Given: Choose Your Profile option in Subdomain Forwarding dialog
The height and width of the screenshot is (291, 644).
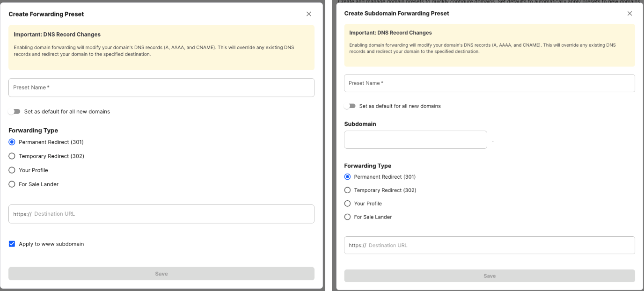Looking at the screenshot, I should 347,204.
